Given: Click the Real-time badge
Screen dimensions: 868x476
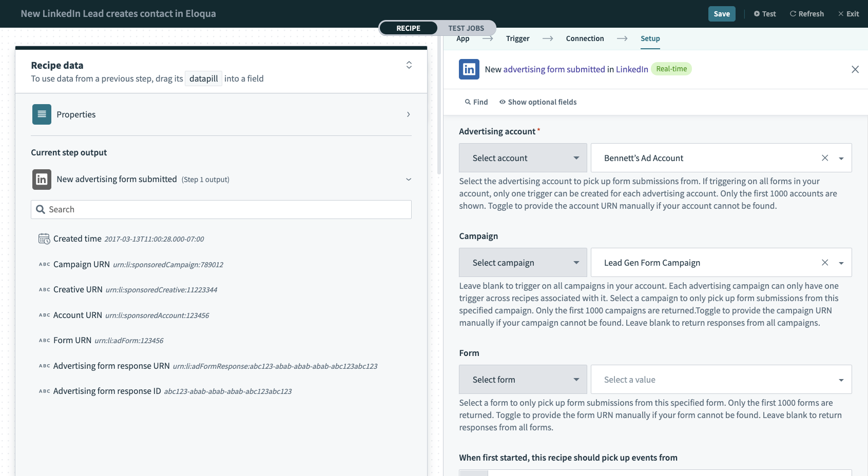Looking at the screenshot, I should (x=671, y=69).
